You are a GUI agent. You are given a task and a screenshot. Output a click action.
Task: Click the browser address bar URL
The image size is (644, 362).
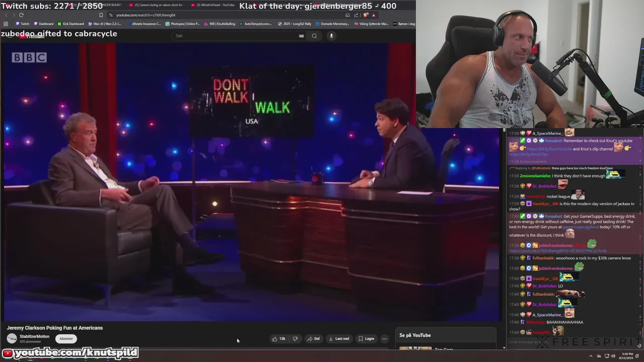[146, 15]
